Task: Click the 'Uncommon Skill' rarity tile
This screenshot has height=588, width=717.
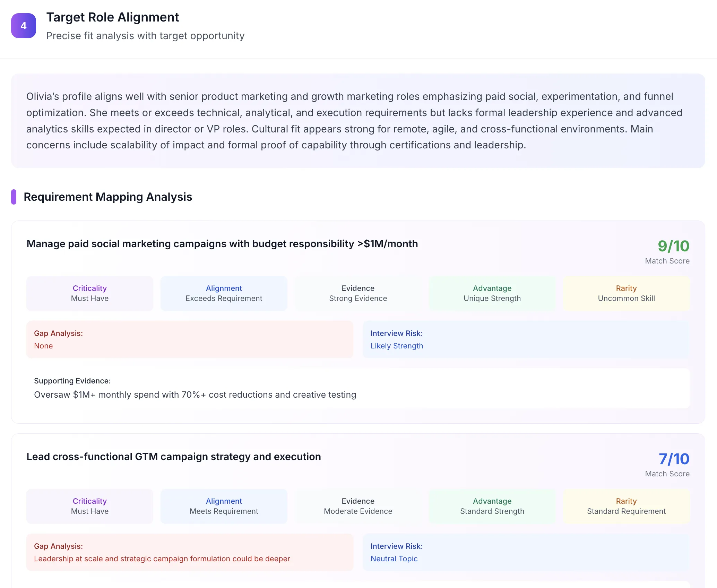Action: coord(627,293)
